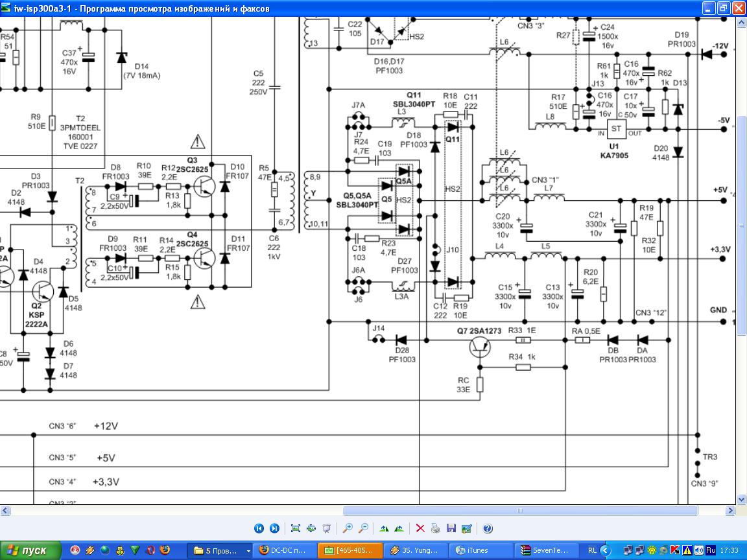Zoom in on the schematic

click(x=348, y=528)
